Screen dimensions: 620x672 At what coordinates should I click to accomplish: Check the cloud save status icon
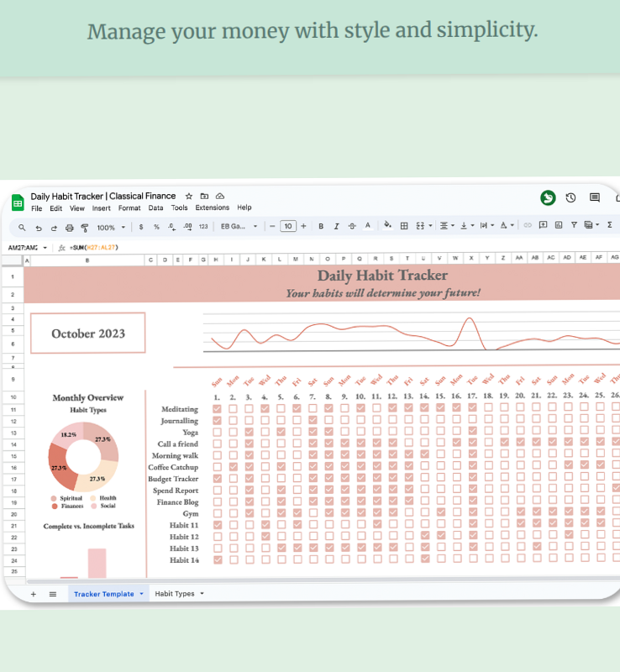pyautogui.click(x=220, y=197)
